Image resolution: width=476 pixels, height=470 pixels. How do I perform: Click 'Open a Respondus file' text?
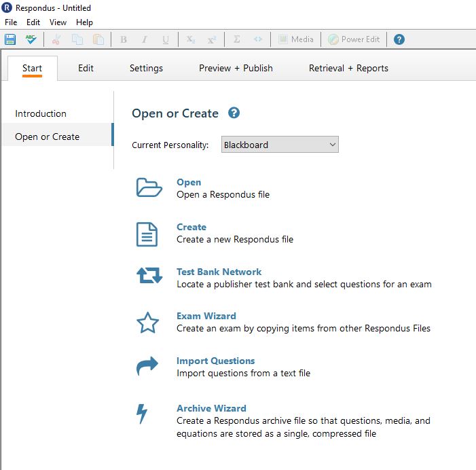click(x=223, y=194)
